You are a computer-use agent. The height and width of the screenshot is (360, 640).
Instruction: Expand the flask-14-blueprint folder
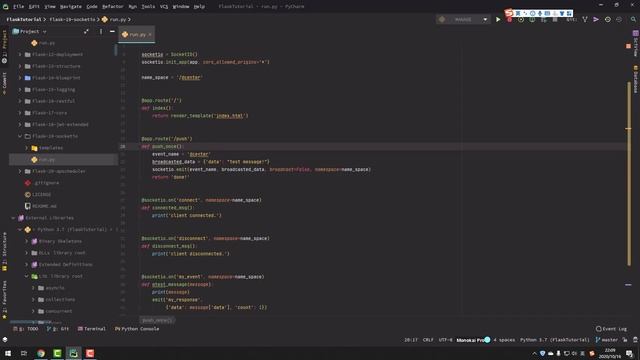(20, 78)
